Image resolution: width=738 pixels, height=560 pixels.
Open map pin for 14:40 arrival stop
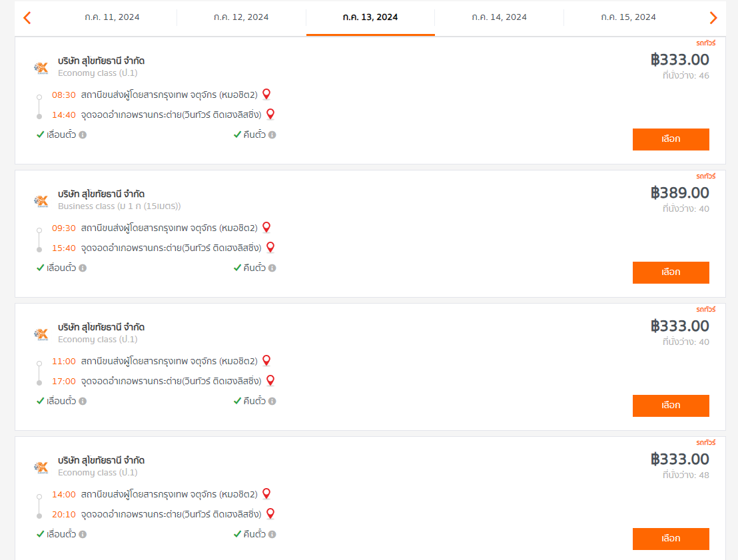click(x=270, y=115)
